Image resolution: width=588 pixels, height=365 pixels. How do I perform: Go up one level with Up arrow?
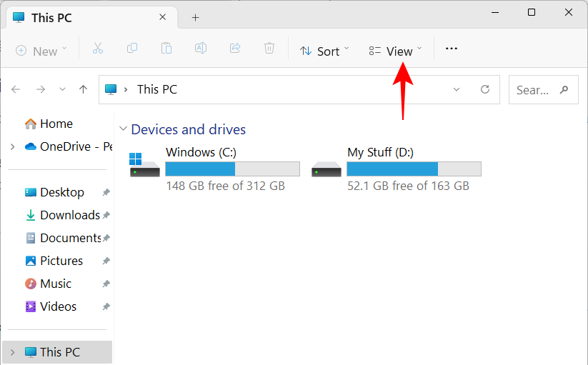(x=84, y=89)
